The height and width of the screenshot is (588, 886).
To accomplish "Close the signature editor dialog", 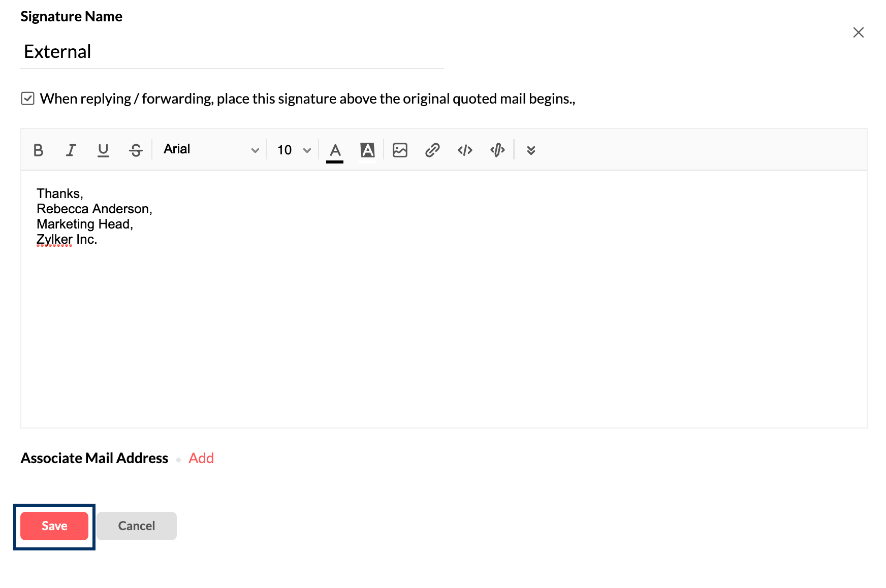I will pyautogui.click(x=859, y=32).
